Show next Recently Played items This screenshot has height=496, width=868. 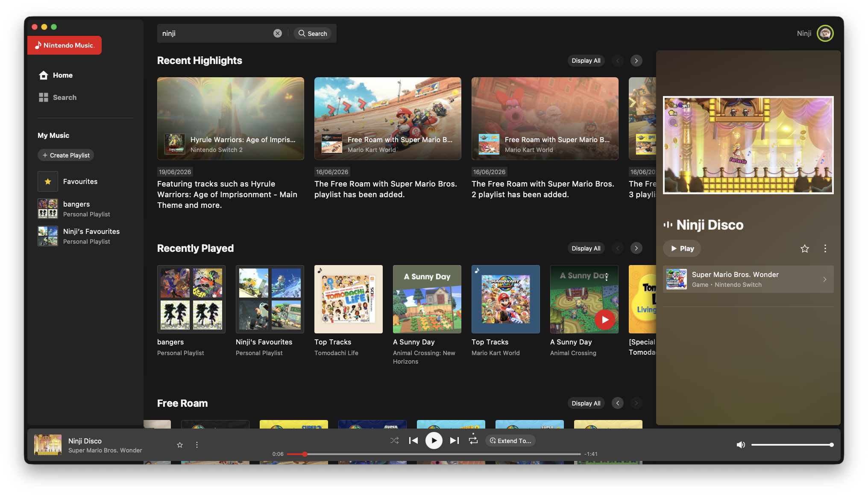[x=636, y=248]
